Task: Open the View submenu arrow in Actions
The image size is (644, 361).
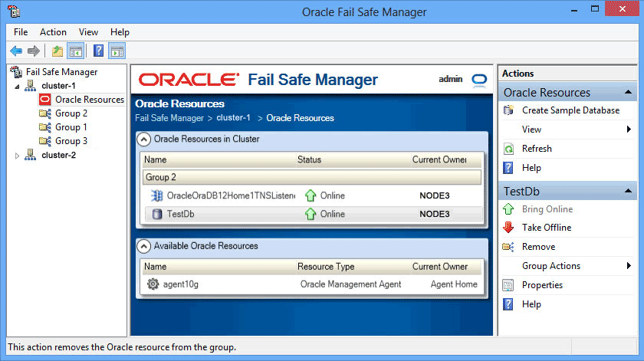Action: 629,130
